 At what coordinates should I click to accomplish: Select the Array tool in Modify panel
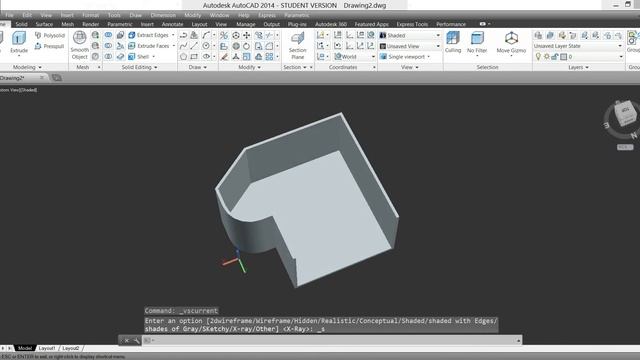(269, 56)
